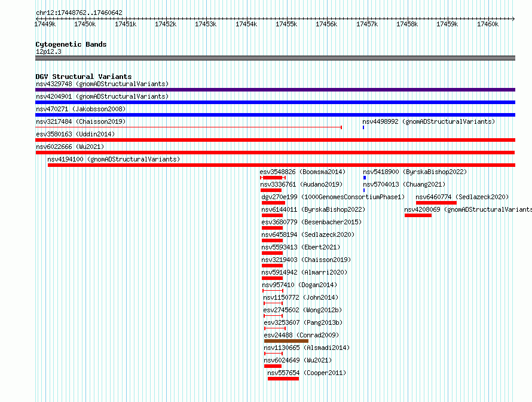Click the 12p12.3 band label
Viewport: 532px width, 402px height.
coord(48,51)
